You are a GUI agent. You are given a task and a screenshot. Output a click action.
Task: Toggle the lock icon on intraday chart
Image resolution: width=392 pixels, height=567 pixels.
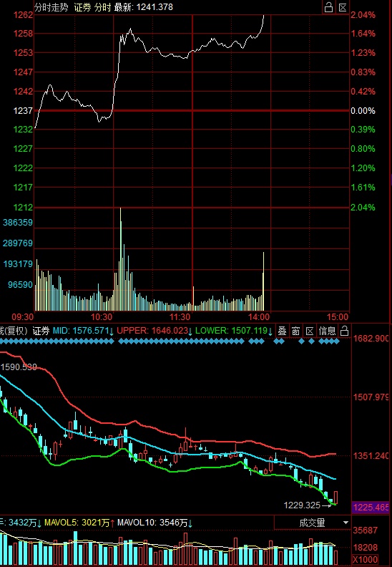(x=328, y=7)
